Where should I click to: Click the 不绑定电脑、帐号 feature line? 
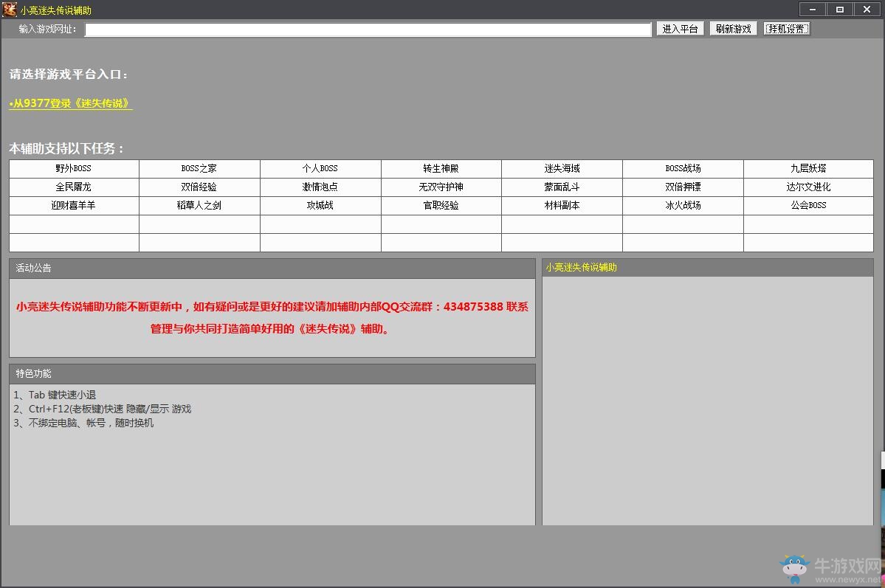point(83,423)
